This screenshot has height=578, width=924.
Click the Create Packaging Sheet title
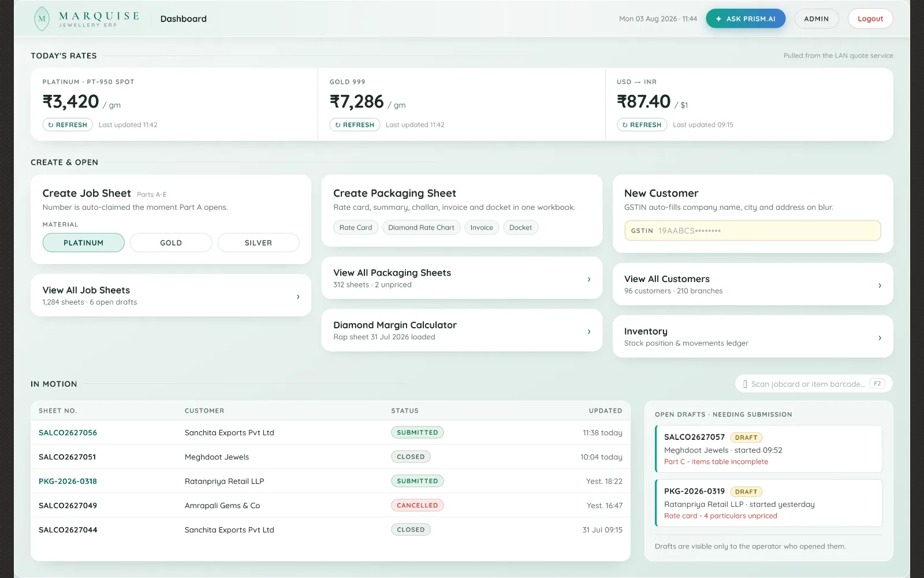tap(394, 194)
